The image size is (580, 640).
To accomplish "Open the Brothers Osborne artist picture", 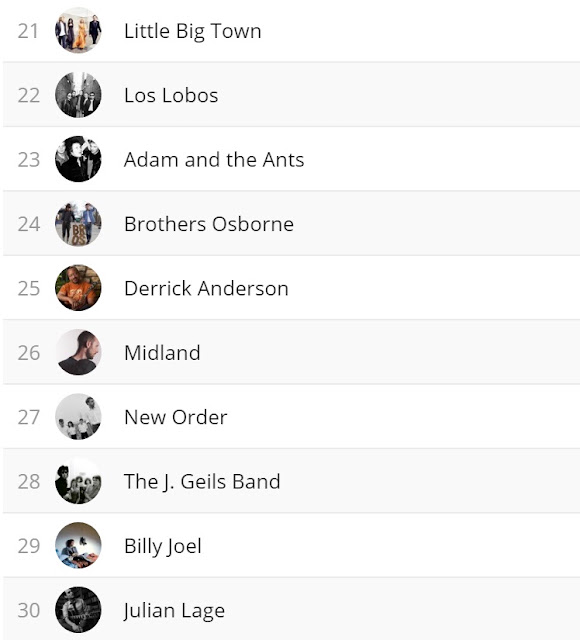I will [x=78, y=223].
